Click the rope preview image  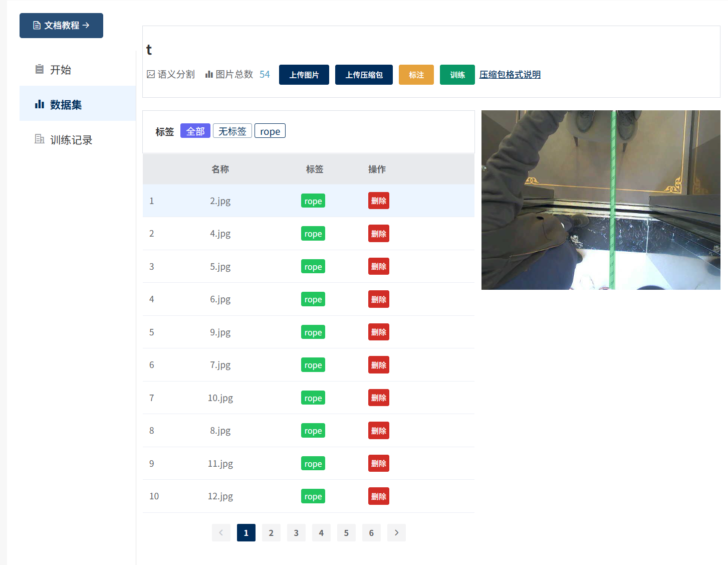[600, 200]
